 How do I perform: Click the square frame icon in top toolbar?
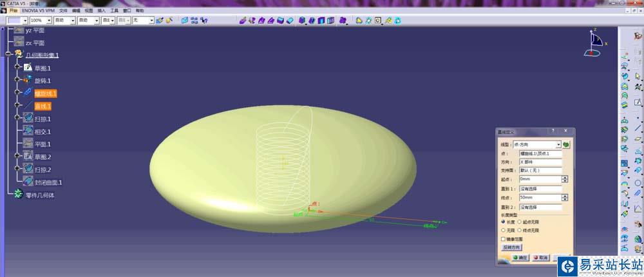378,20
